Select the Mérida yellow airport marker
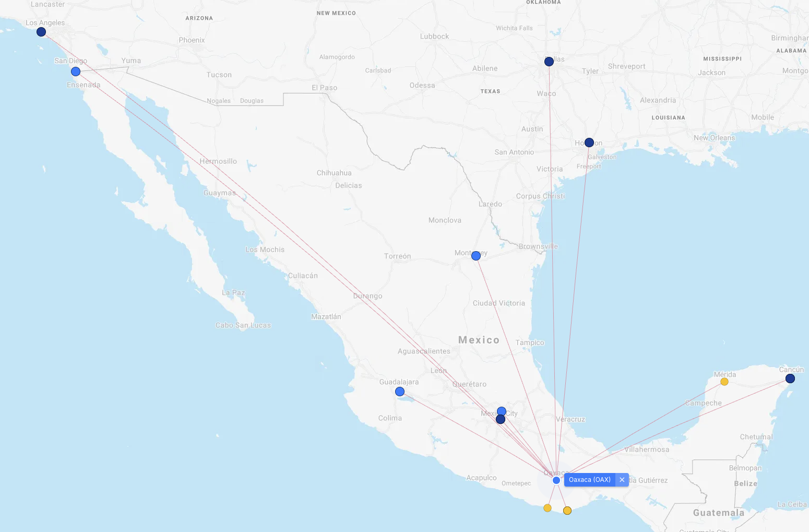The image size is (809, 532). tap(724, 381)
